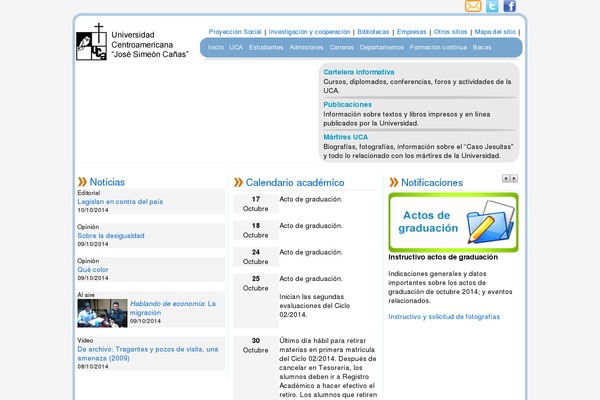Open Instructivo y solicitud de fotografías link

click(x=444, y=317)
